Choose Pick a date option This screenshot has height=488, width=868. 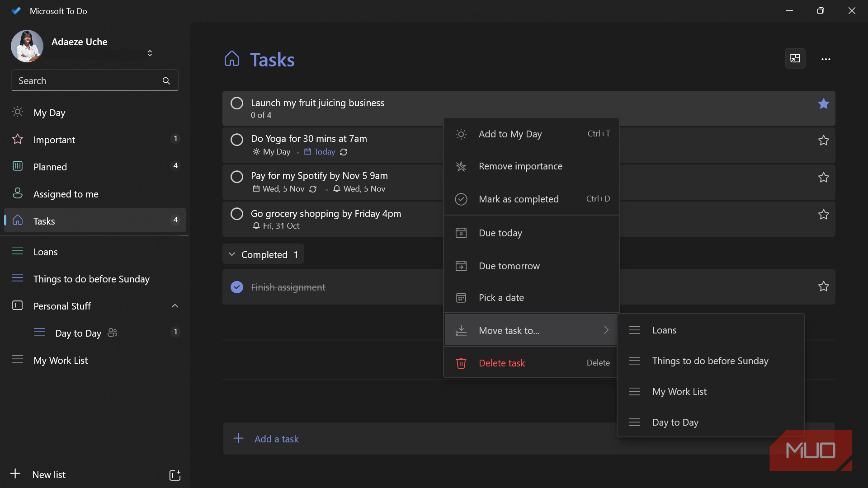pos(531,298)
